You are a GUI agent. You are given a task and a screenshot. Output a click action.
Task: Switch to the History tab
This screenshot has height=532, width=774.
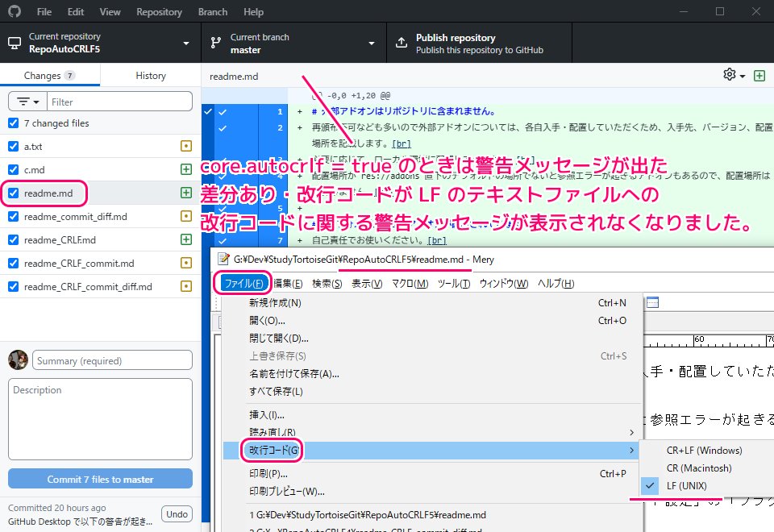[150, 74]
